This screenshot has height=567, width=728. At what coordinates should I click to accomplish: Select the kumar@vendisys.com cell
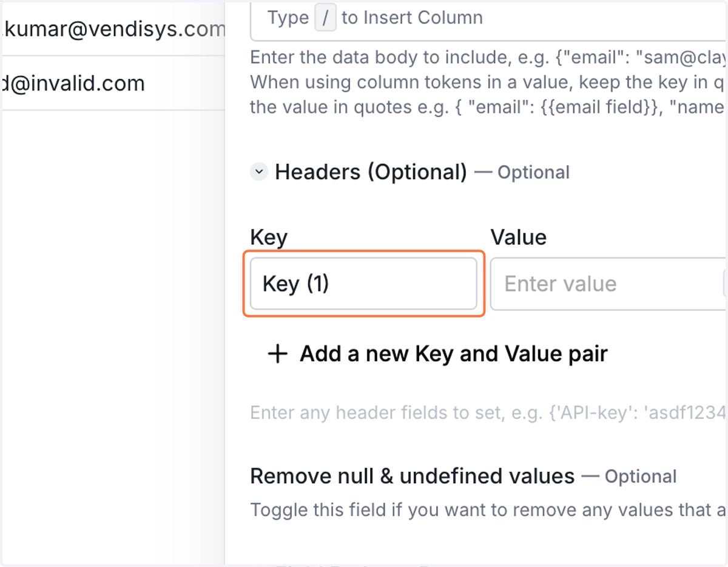click(112, 28)
